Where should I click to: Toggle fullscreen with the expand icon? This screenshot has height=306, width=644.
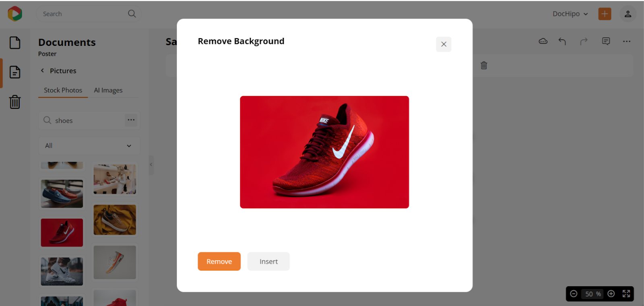pos(626,294)
